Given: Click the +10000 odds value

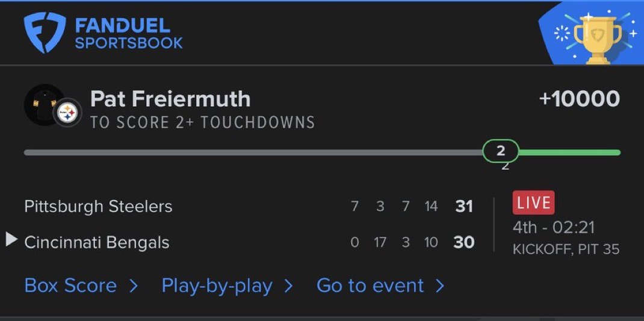Looking at the screenshot, I should [579, 99].
